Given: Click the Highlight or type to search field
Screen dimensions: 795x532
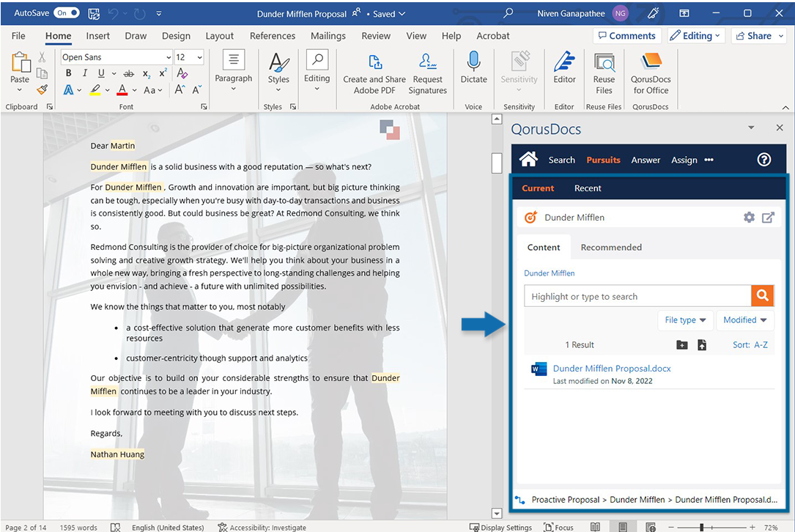Looking at the screenshot, I should pyautogui.click(x=637, y=296).
